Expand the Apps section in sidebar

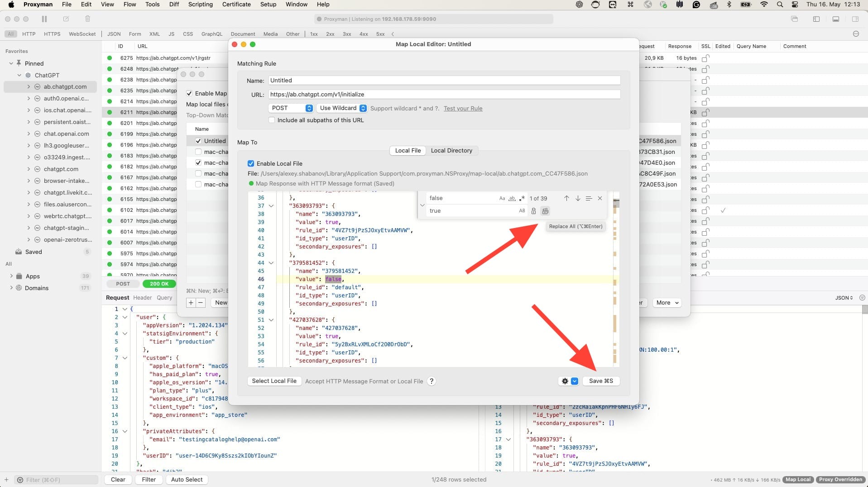point(11,276)
